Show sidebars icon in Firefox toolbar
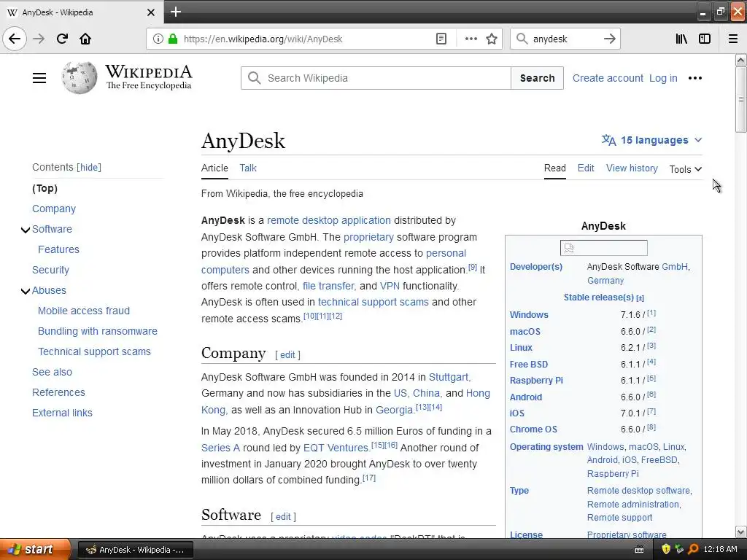747x560 pixels. pos(705,39)
